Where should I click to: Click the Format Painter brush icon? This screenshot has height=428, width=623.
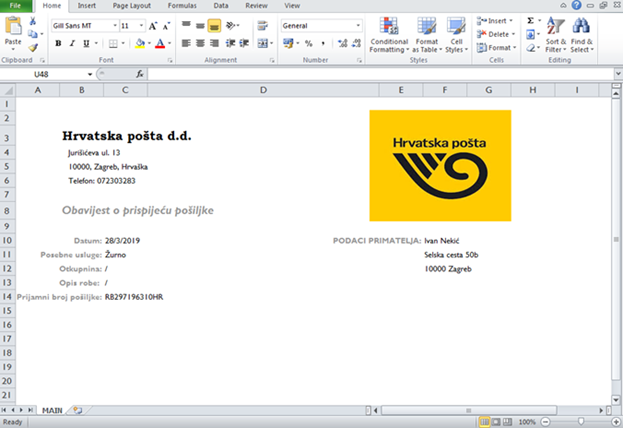click(x=33, y=48)
